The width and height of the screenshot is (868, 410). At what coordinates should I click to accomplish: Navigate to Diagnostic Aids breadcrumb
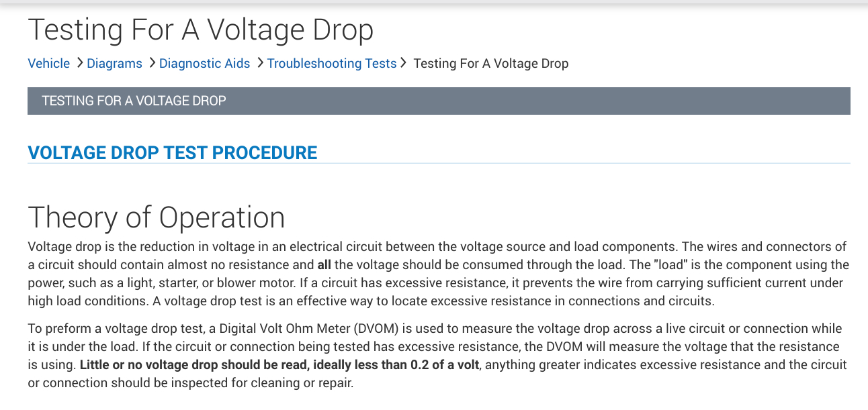click(204, 63)
